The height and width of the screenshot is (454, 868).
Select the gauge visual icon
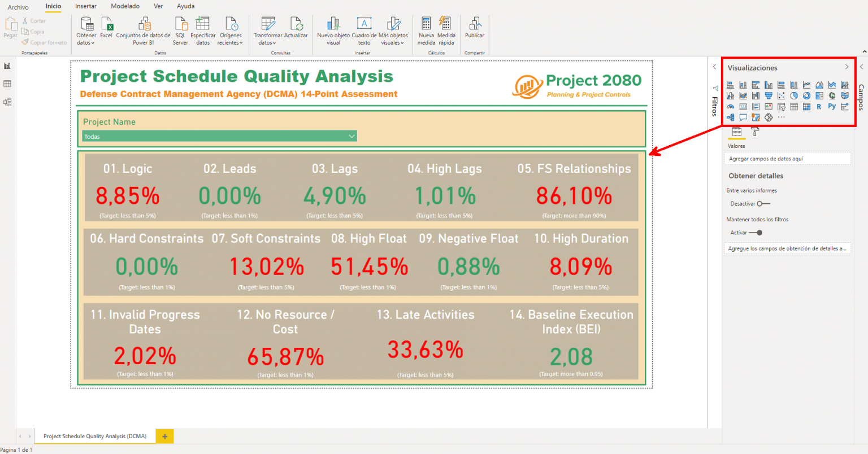click(730, 106)
